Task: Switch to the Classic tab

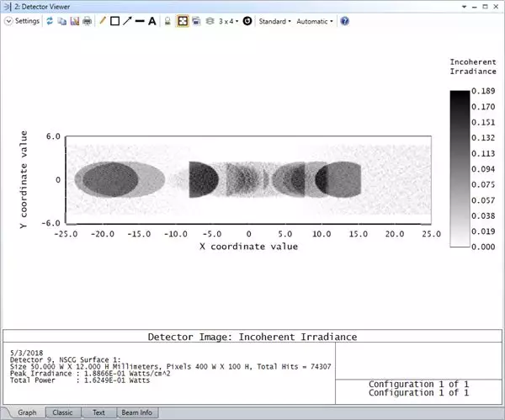Action: pyautogui.click(x=62, y=413)
